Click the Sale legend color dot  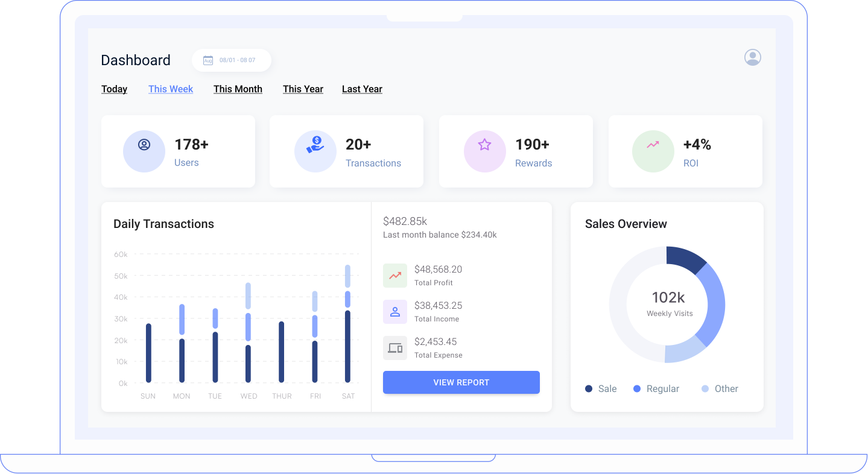click(x=589, y=389)
